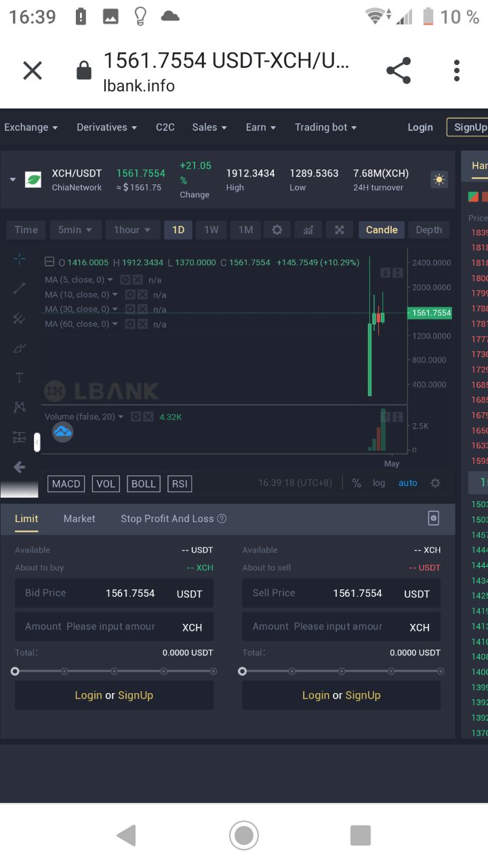Expand the Trading bot menu

[x=326, y=127]
